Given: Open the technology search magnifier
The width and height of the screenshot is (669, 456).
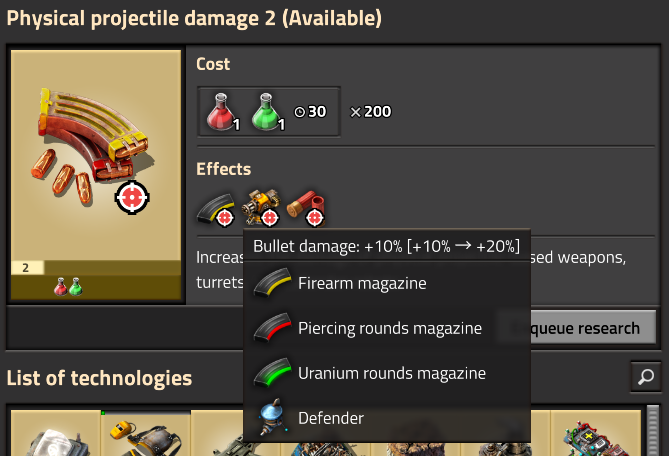Looking at the screenshot, I should click(646, 377).
